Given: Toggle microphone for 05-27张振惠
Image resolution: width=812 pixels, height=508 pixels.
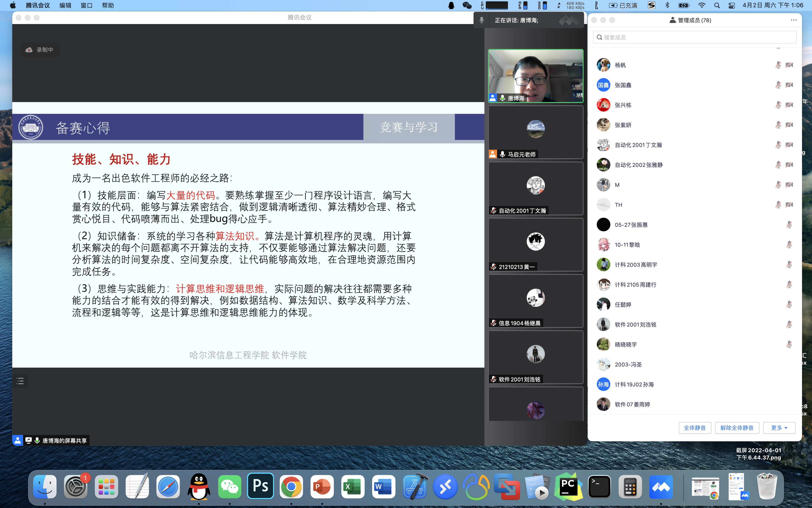Looking at the screenshot, I should (789, 225).
